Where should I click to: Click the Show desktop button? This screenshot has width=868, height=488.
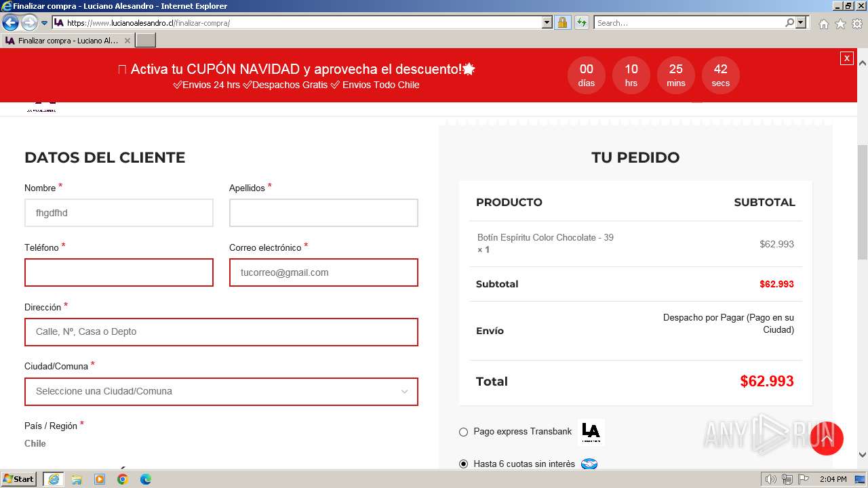tap(861, 479)
